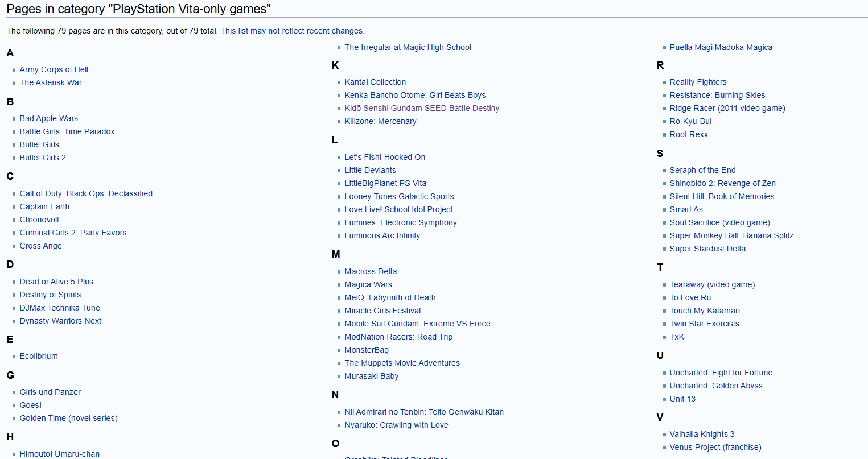Open Kenka Bancho Otome: Girl Beats Boys
Viewport: 868px width, 459px height.
point(415,95)
